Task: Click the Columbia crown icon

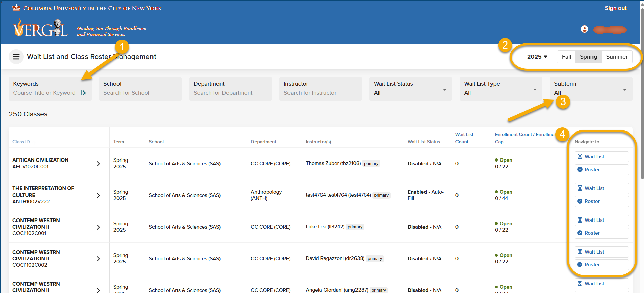Action: (x=16, y=7)
